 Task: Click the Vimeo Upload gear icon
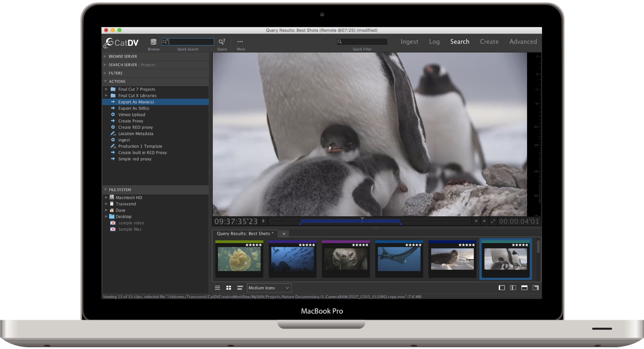coord(113,115)
